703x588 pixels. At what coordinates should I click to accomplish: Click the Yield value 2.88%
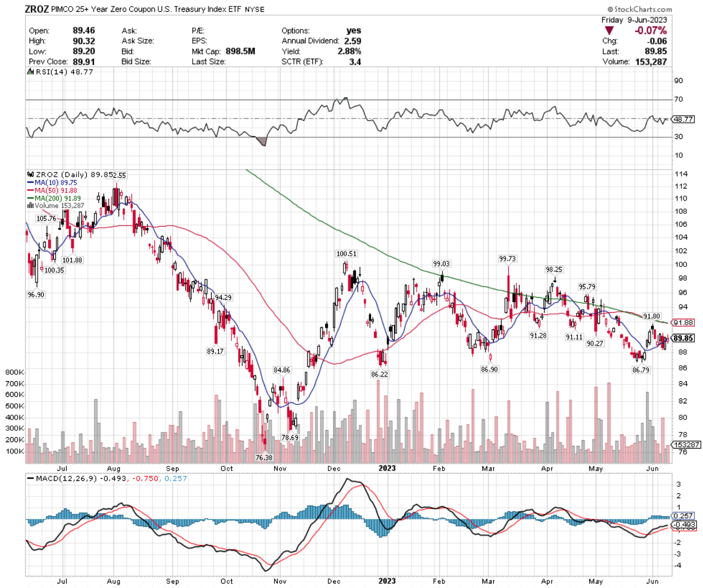click(x=349, y=51)
